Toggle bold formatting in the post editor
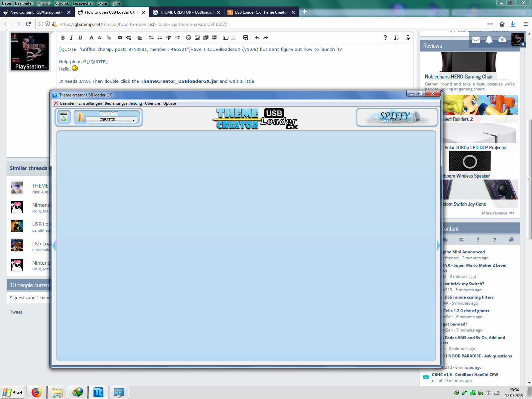 tap(63, 38)
